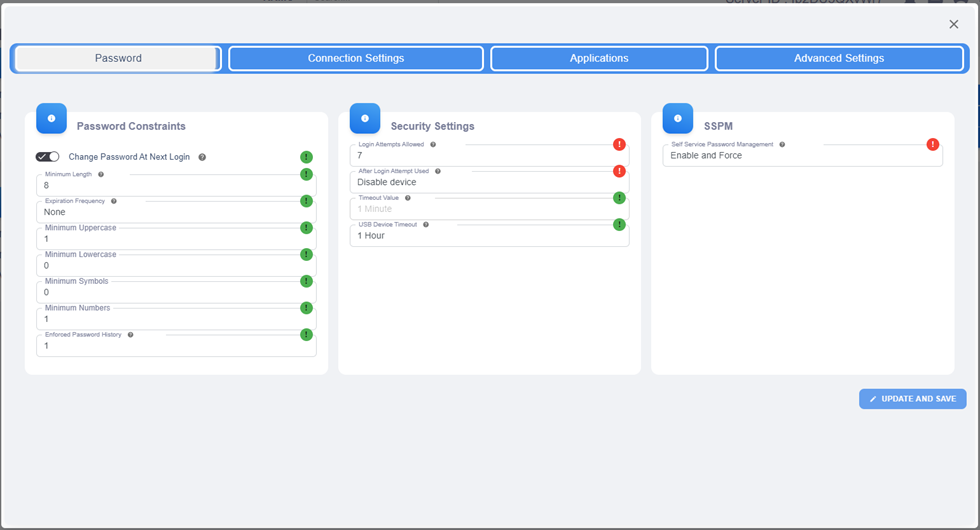The image size is (980, 530).
Task: Click help icon next to Minimum Length
Action: (101, 174)
